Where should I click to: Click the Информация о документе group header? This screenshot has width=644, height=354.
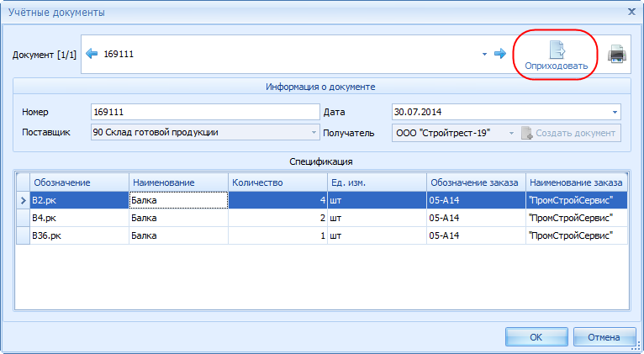[x=320, y=87]
